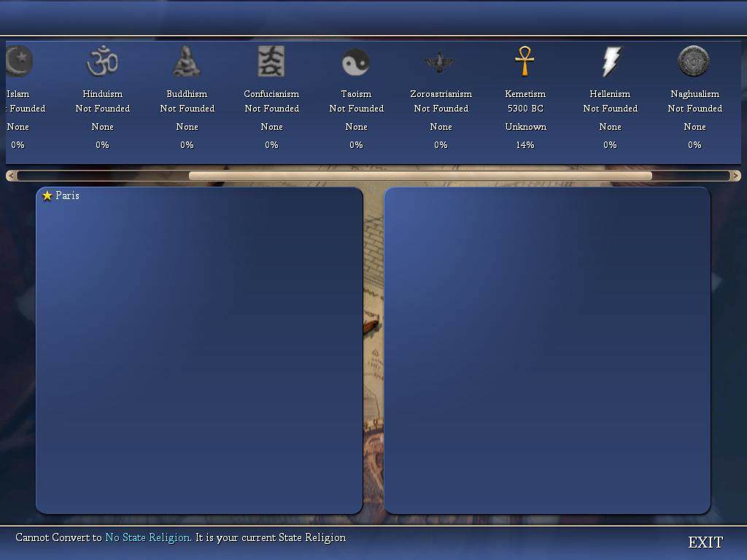Click inside the empty right-hand panel
The width and height of the screenshot is (747, 560).
point(547,350)
